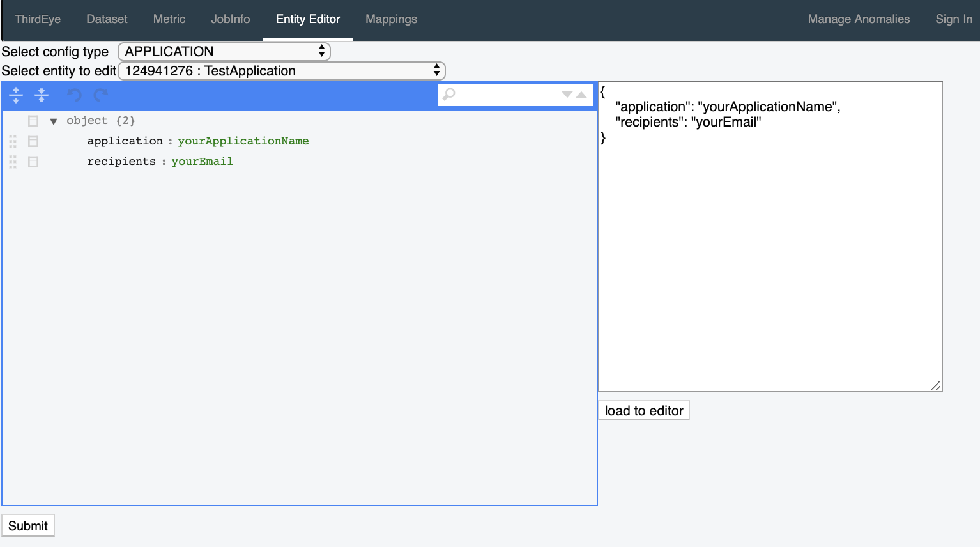Open the object root actions menu button
The image size is (980, 547).
tap(33, 121)
